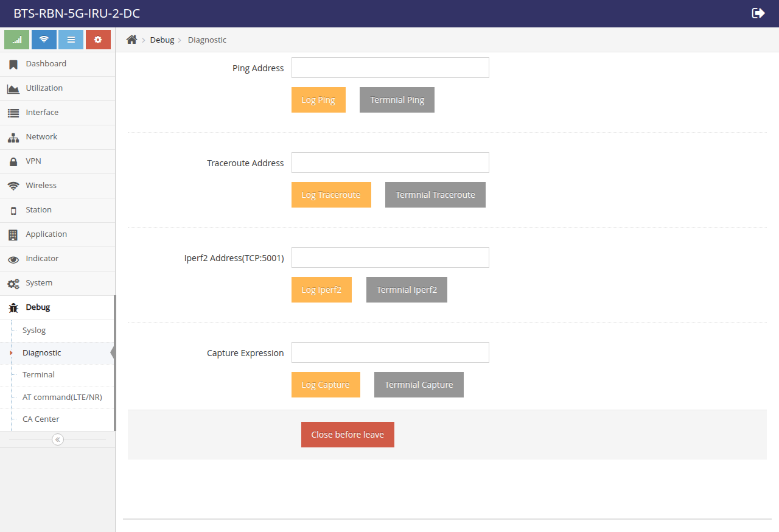
Task: Click the logout icon in header
Action: 758,13
